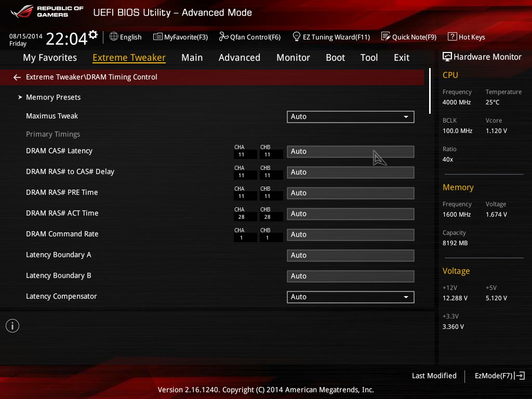This screenshot has height=399, width=532.
Task: Click the Primary Timings section heading
Action: 53,135
